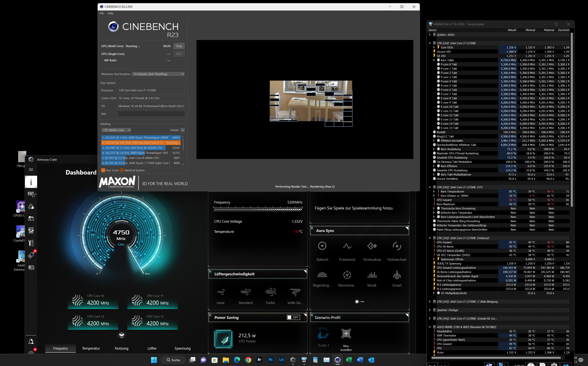This screenshot has height=366, width=588.
Task: Switch to the Temperatur tab
Action: (x=91, y=348)
